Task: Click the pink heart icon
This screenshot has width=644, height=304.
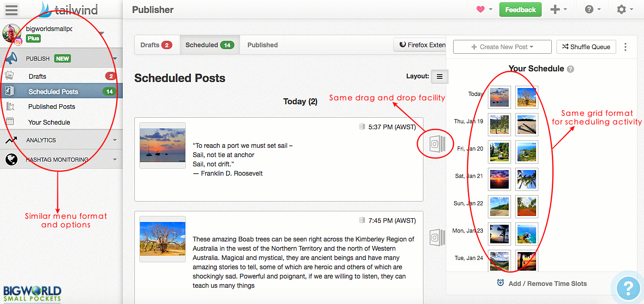Action: pos(480,9)
